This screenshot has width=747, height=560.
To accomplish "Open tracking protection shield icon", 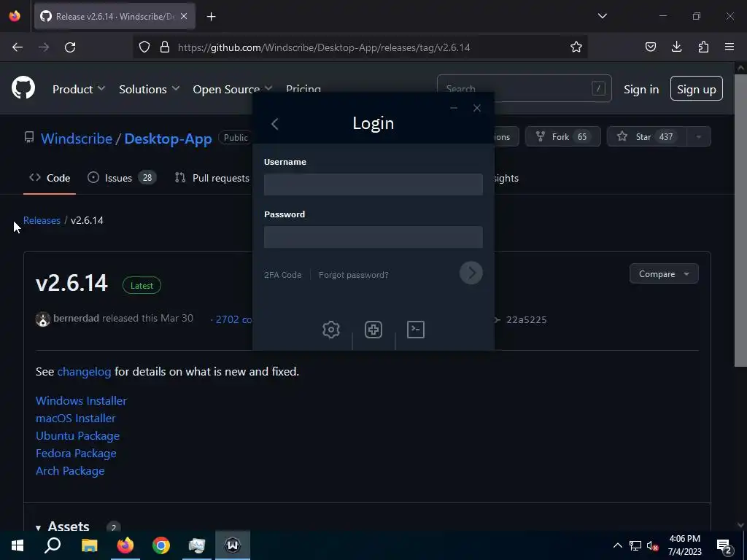I will click(x=144, y=47).
